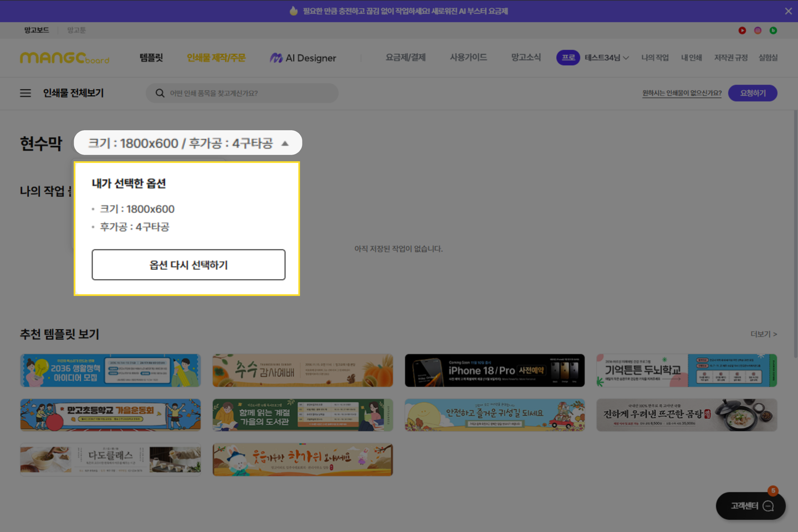The image size is (798, 532).
Task: Open the hamburger menu for print categories
Action: (25, 93)
